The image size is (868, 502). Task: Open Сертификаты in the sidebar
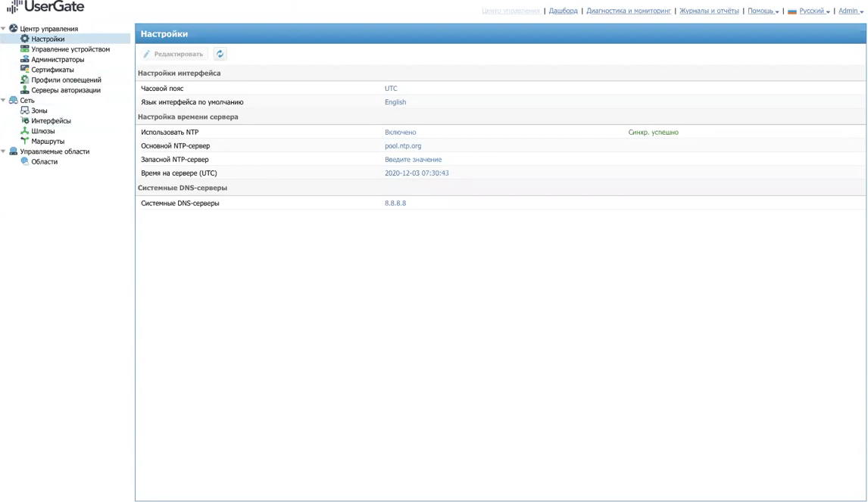coord(52,70)
